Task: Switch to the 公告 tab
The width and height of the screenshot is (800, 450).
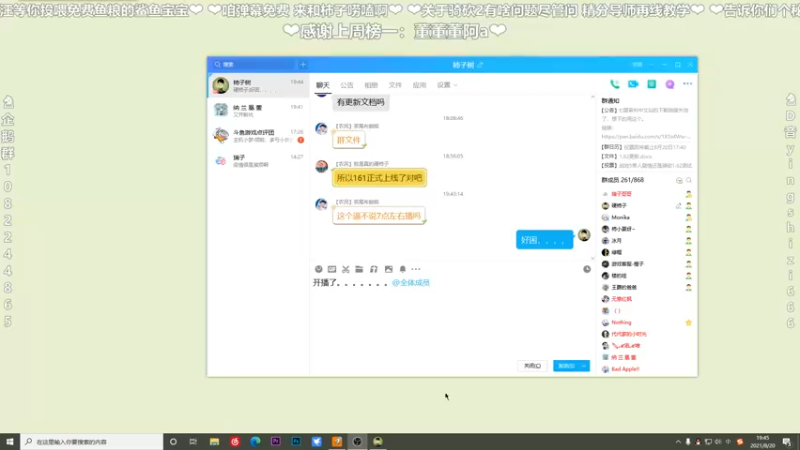Action: click(x=347, y=85)
